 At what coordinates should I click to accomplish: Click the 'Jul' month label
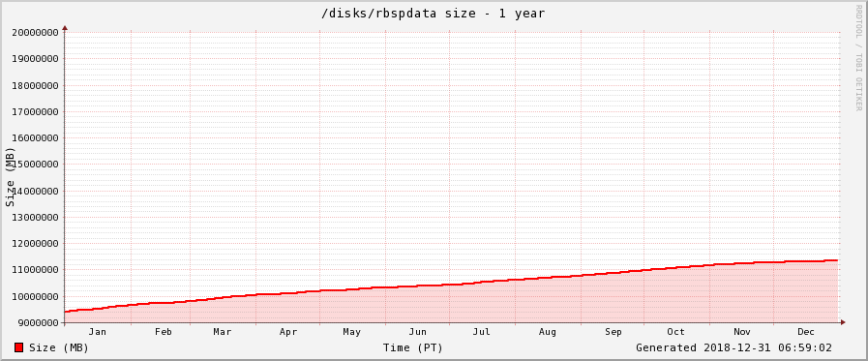[x=482, y=332]
